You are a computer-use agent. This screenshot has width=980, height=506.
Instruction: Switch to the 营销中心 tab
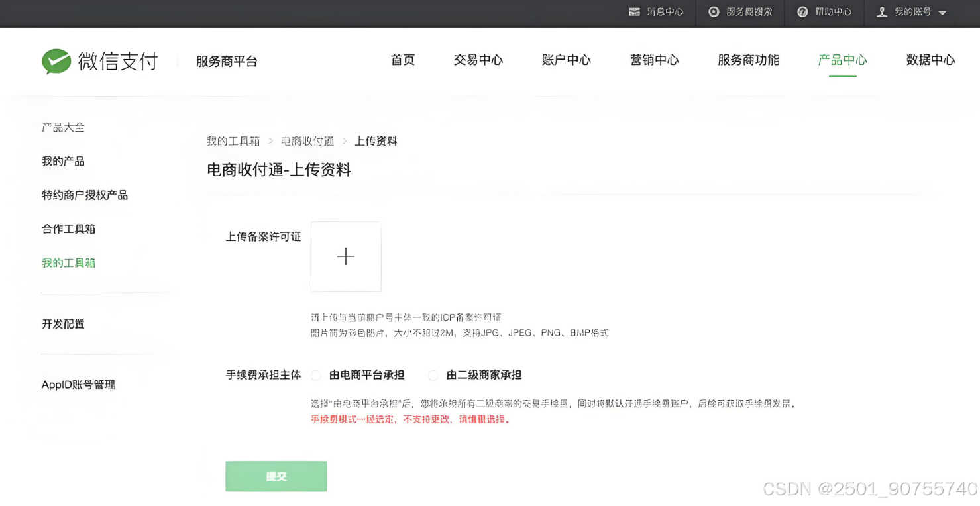[655, 60]
